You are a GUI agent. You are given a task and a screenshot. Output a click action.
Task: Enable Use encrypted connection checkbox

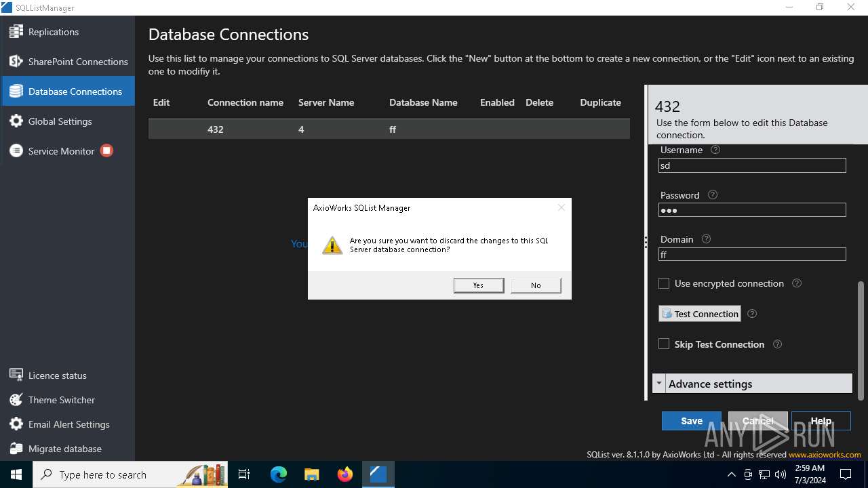(x=664, y=283)
